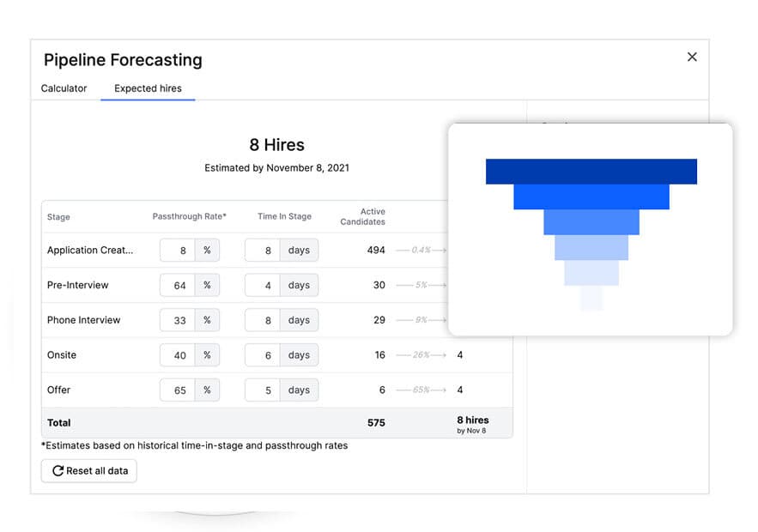Viewport: 758px width, 532px height.
Task: Edit Onsite passthrough rate field
Action: [178, 355]
